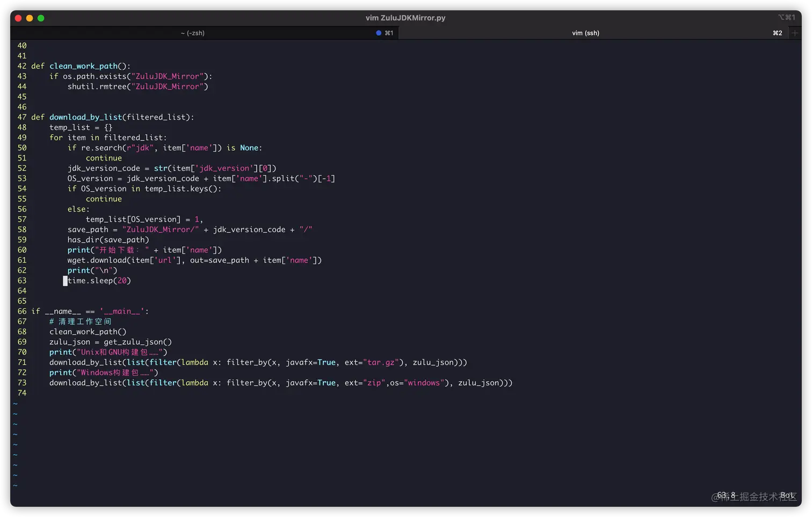Click 'time.sleep(20)' on line 63
The image size is (812, 517).
pos(99,280)
